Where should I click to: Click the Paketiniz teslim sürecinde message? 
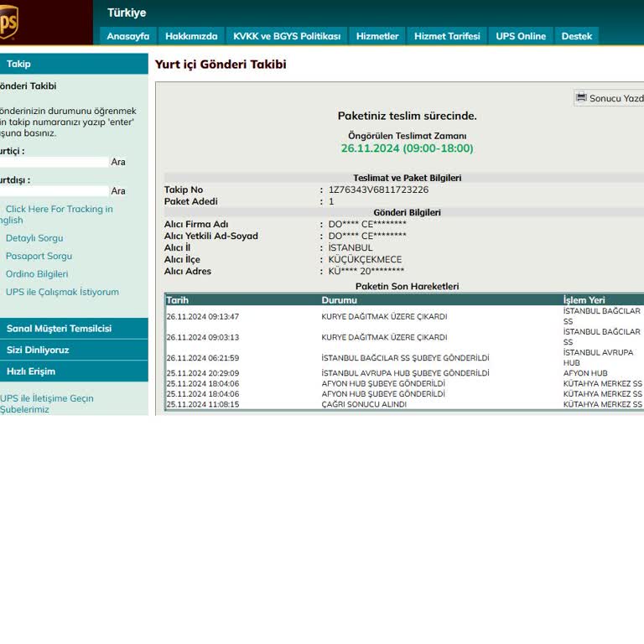coord(407,116)
